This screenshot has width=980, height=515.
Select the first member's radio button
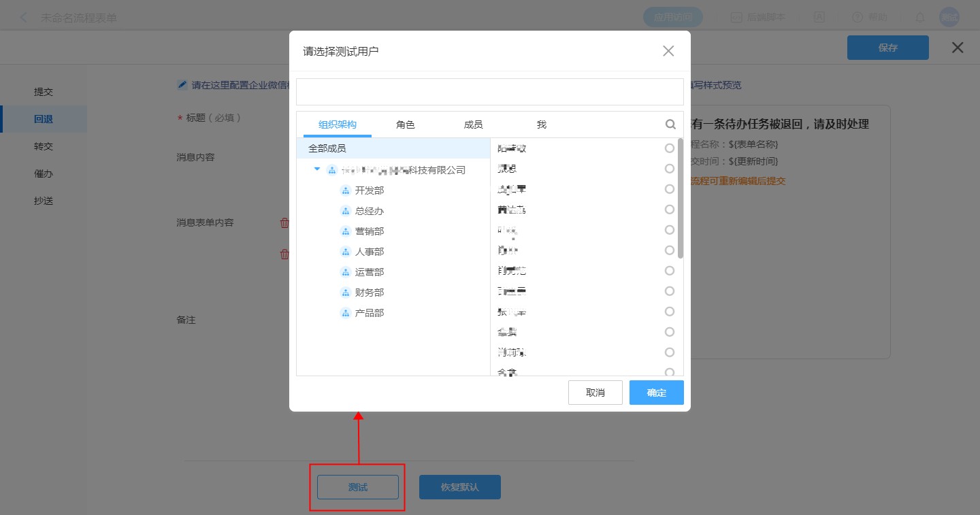click(670, 148)
